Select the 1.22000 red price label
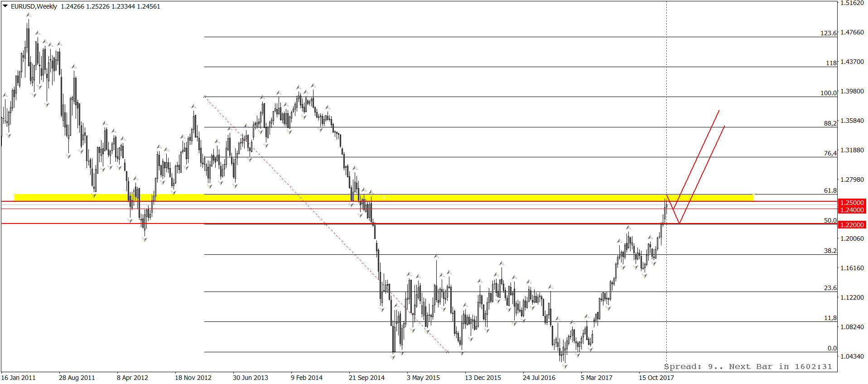This screenshot has height=384, width=868. (x=852, y=225)
